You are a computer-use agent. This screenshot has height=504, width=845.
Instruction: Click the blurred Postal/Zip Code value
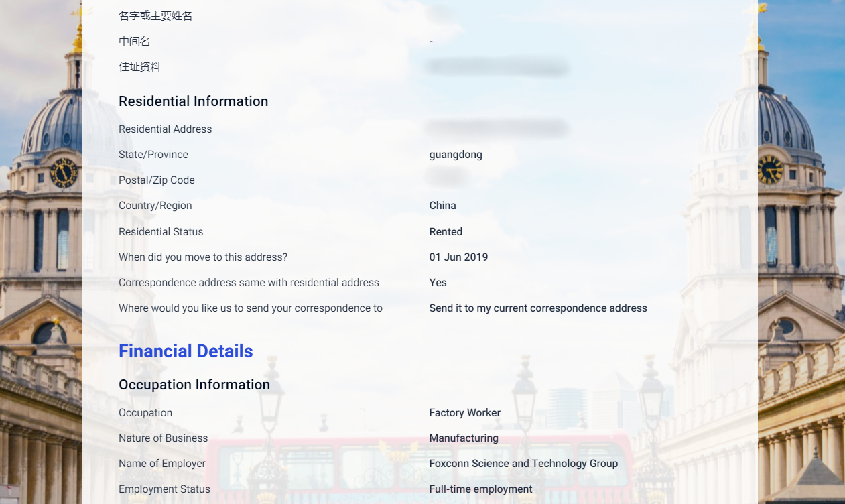point(447,178)
